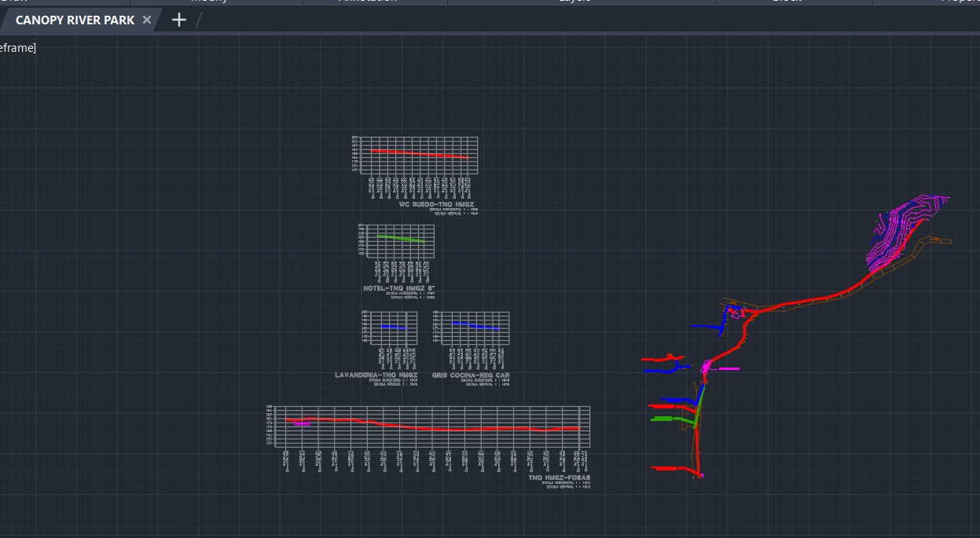Select the TNO HMGZ-FOSAS profile title
This screenshot has width=980, height=538.
tap(559, 478)
